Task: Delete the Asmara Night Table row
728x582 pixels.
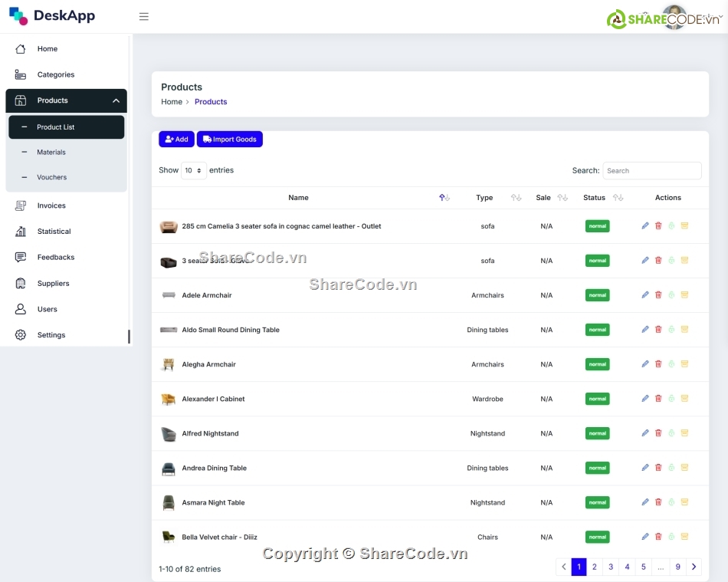Action: pyautogui.click(x=658, y=502)
